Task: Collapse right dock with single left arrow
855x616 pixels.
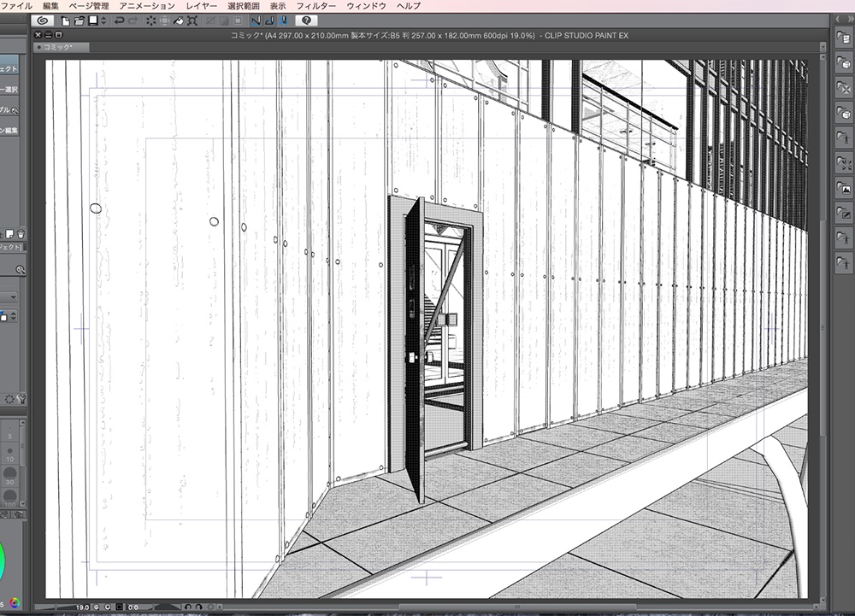Action: [838, 19]
